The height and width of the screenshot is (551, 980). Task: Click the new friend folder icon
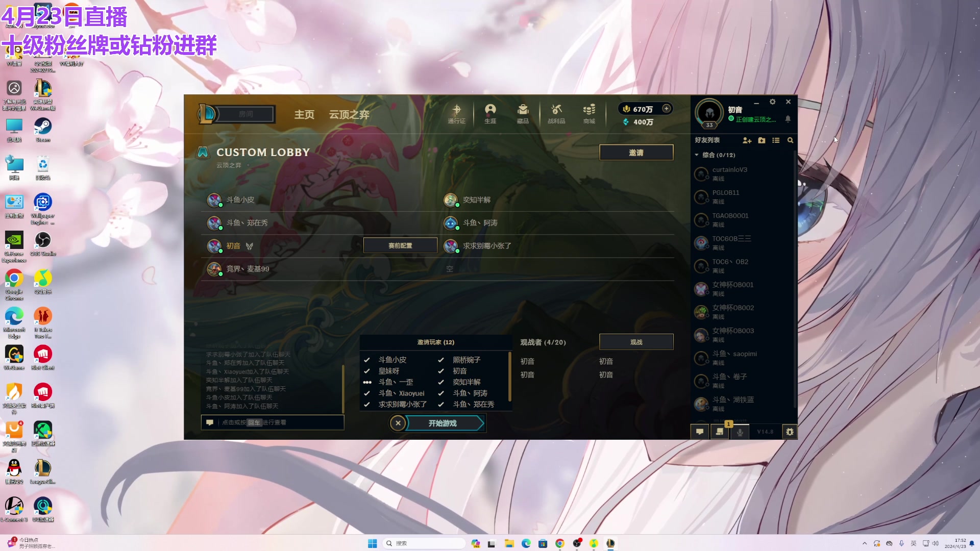[762, 140]
